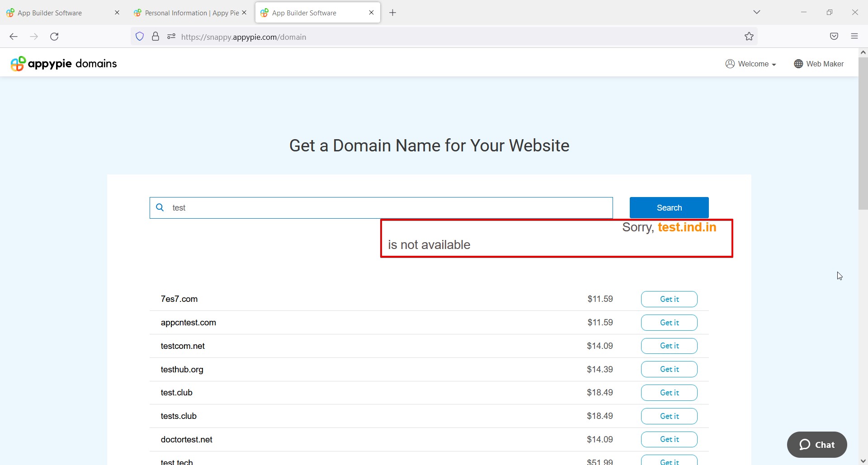
Task: Close the first App Builder Software tab
Action: (117, 13)
